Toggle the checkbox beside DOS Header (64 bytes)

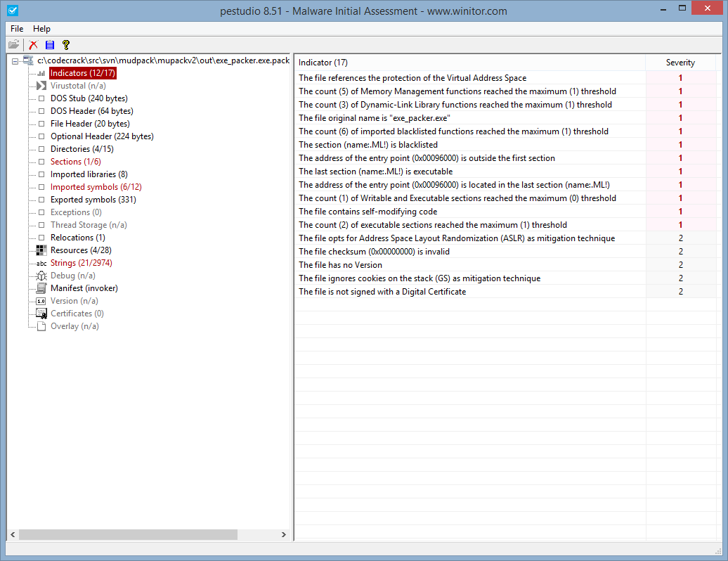tap(41, 111)
